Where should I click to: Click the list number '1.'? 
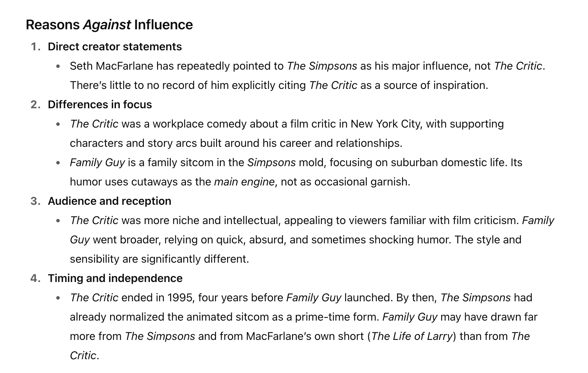click(36, 47)
